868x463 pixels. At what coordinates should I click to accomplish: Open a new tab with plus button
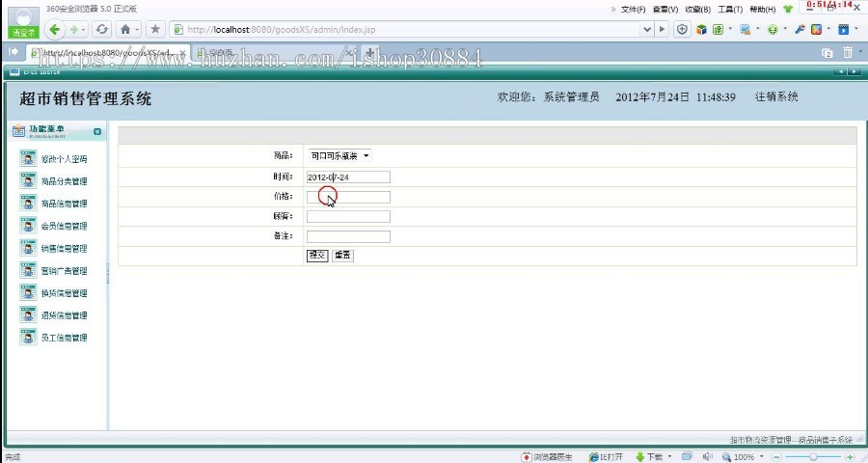pos(370,53)
